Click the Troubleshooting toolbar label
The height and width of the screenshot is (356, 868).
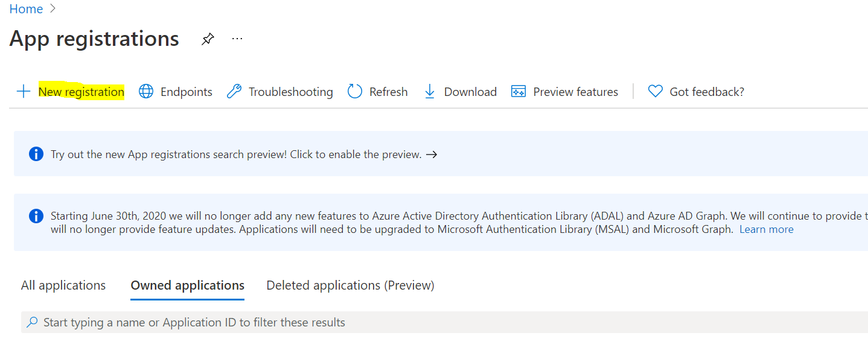click(290, 92)
